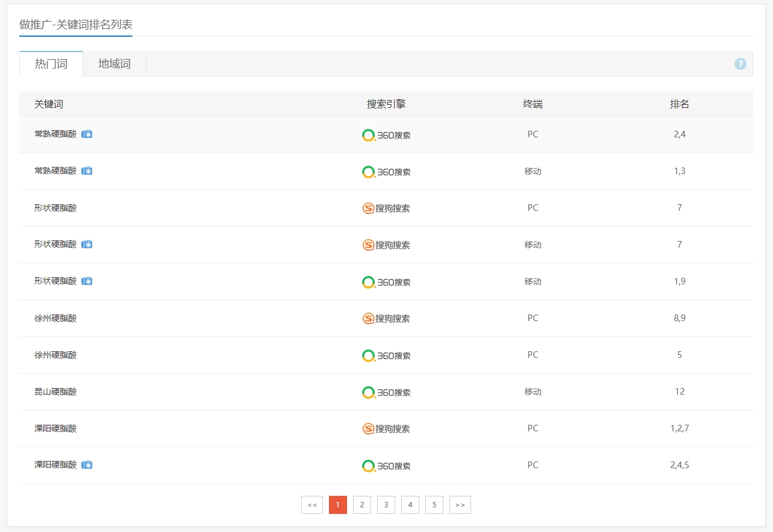
Task: Click 搜狗搜索 logo in 徐州硬脂酸 row
Action: pos(386,318)
